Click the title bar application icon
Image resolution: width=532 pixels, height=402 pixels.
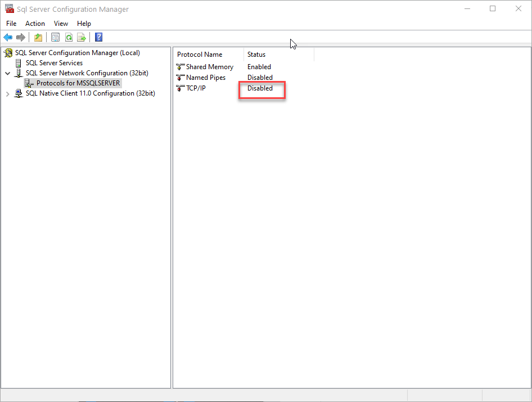click(10, 8)
